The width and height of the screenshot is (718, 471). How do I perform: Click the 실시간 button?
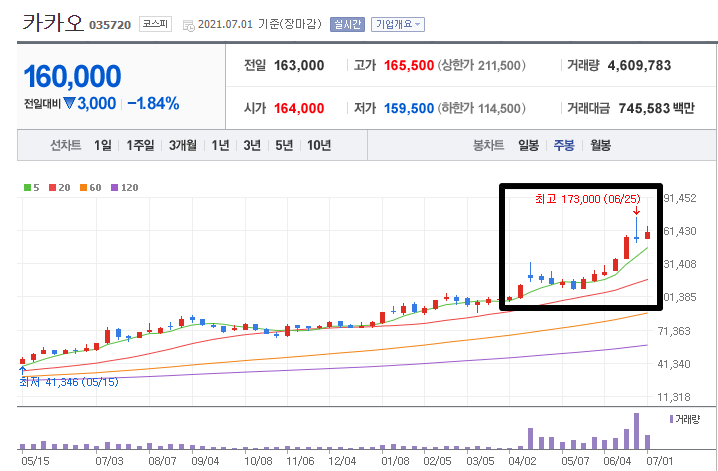tap(347, 24)
